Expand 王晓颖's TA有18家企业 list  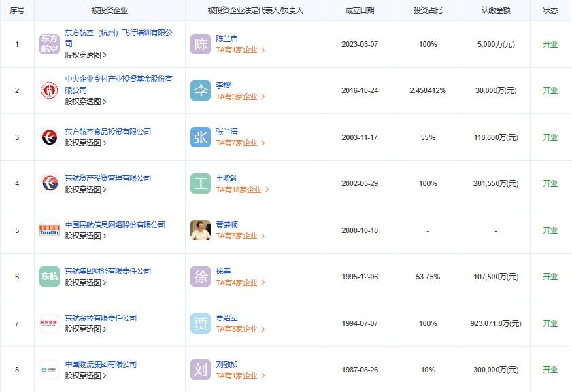click(242, 190)
